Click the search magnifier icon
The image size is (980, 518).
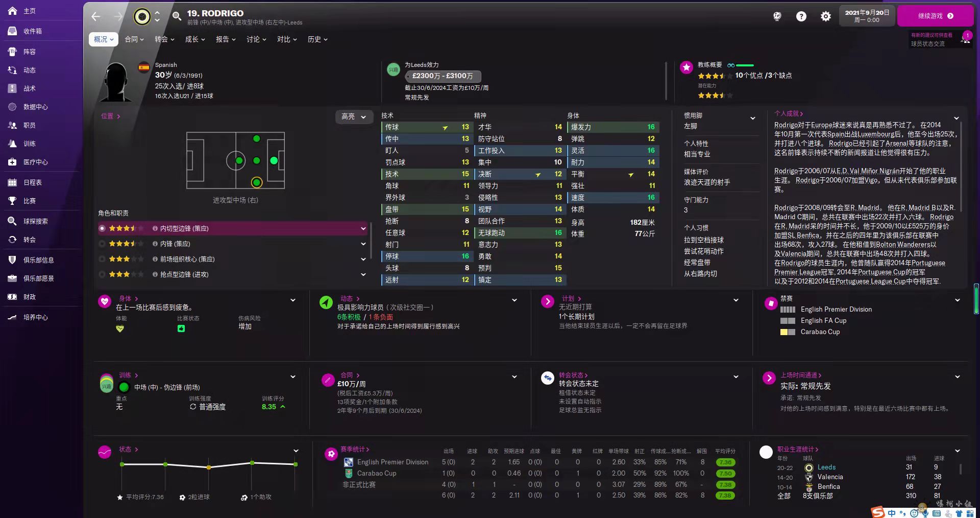(x=177, y=16)
